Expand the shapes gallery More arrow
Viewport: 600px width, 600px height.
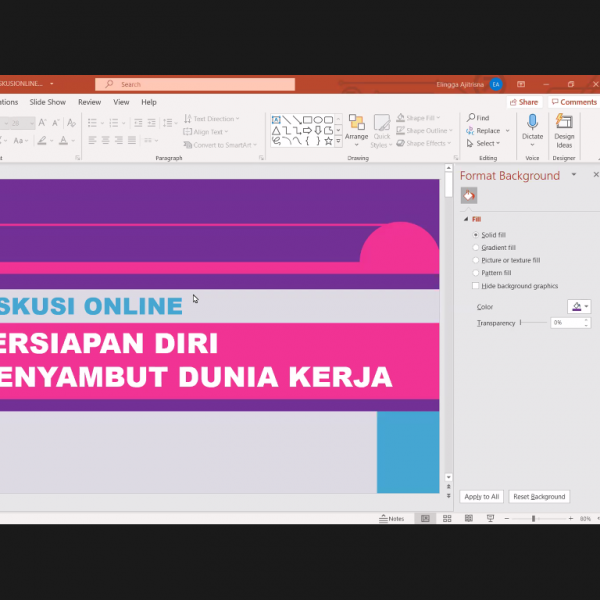pyautogui.click(x=338, y=141)
